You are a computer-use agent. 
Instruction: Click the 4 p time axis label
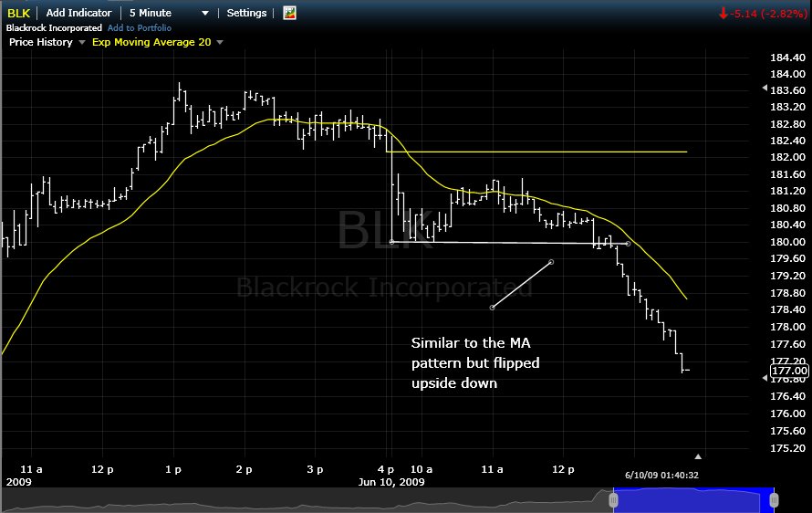pyautogui.click(x=386, y=469)
